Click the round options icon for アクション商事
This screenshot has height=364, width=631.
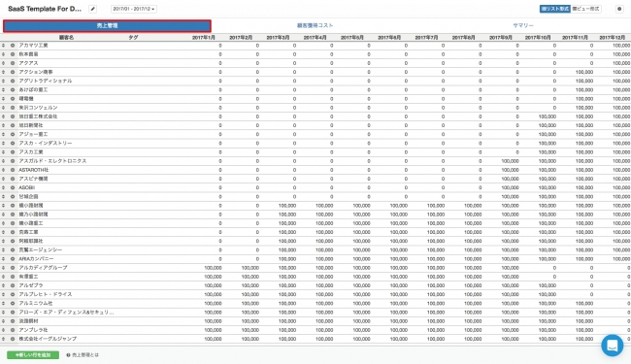13,72
